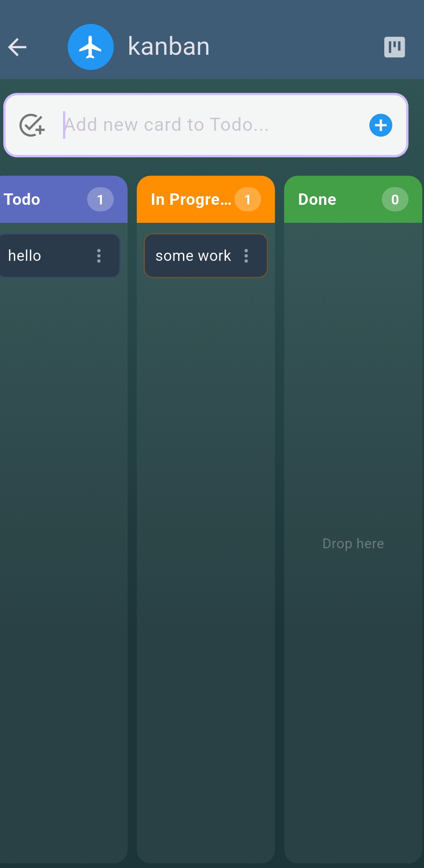This screenshot has width=424, height=868.
Task: Click the Done count badge showing 0
Action: point(395,200)
